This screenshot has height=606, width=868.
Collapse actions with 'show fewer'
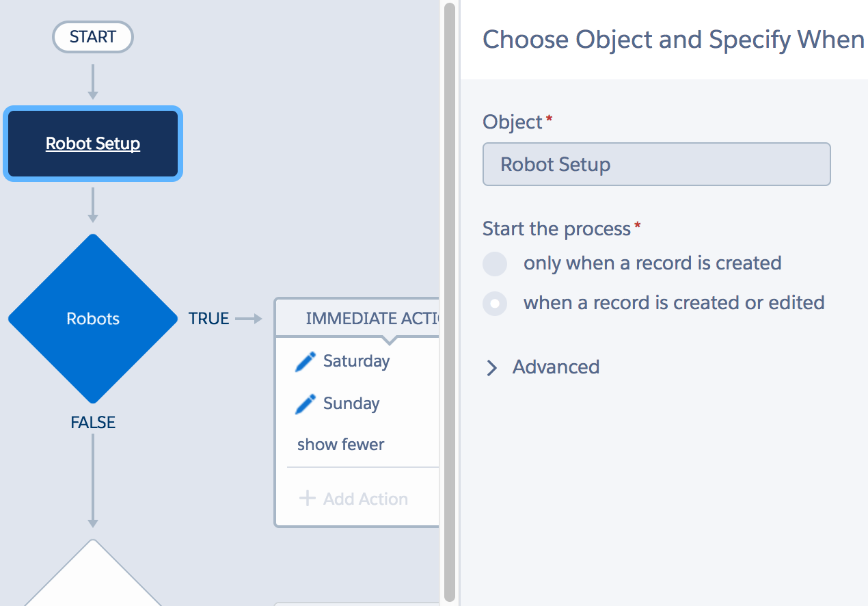(340, 445)
